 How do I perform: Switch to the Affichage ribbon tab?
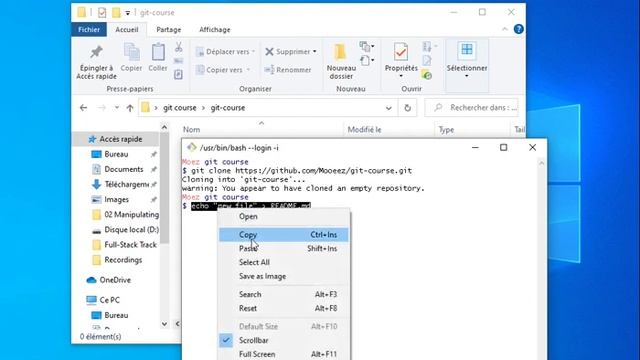pos(215,29)
